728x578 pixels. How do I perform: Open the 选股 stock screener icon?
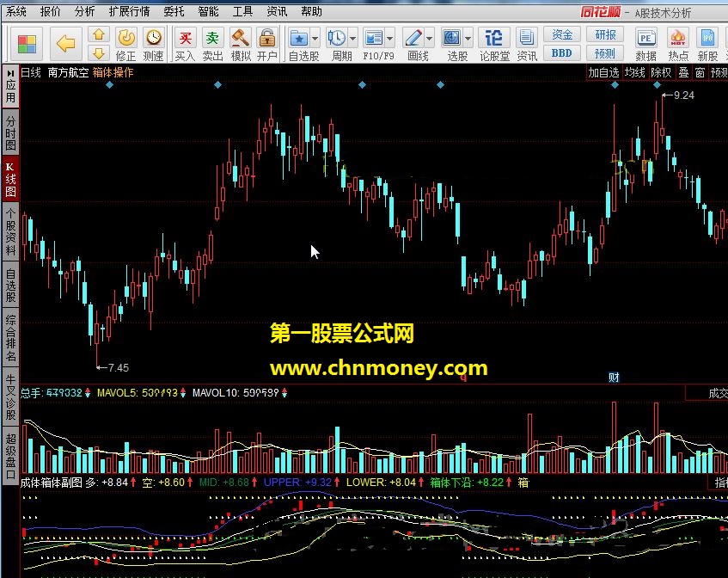point(451,38)
